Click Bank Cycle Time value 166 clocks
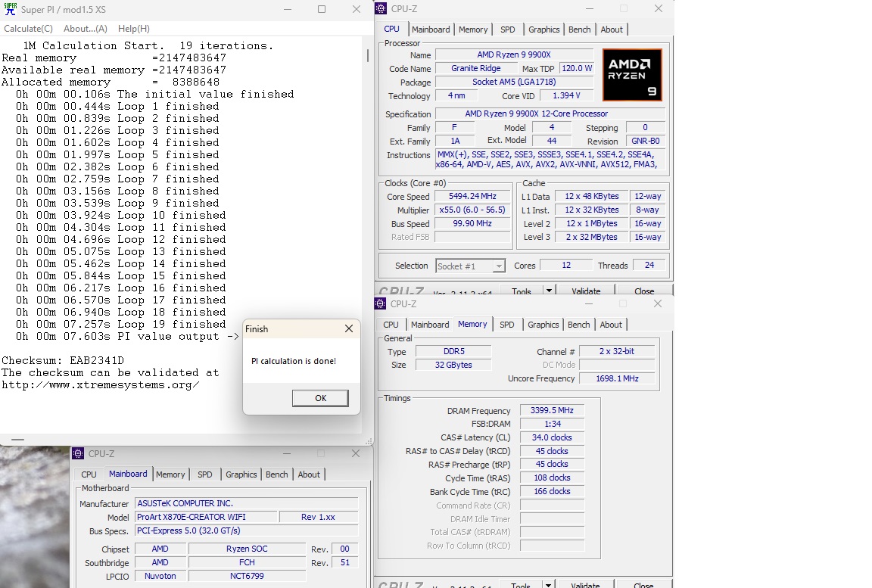 (553, 491)
